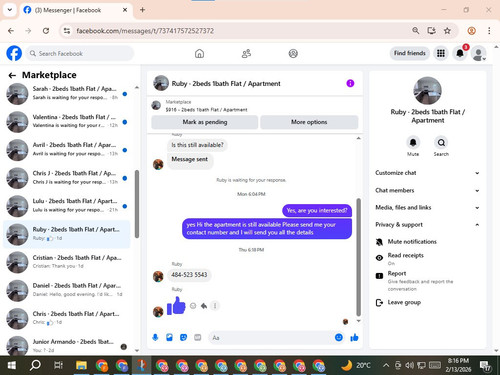Open Cristian's apartment conversation
500x375 pixels.
[67, 262]
